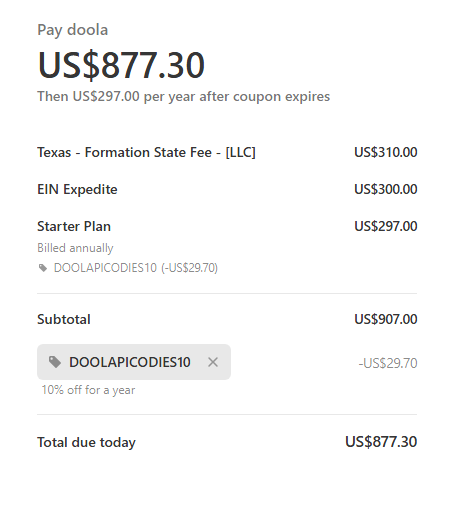Click the US$300.00 EIN Expedite price
The width and height of the screenshot is (454, 529).
click(386, 189)
